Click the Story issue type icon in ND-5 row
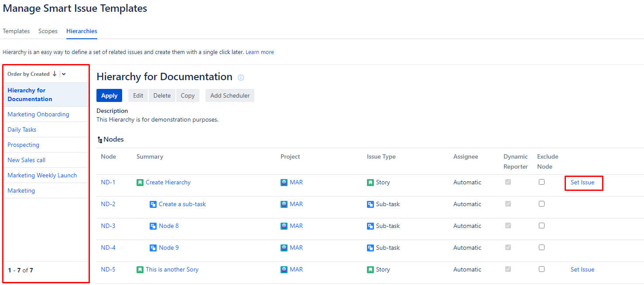This screenshot has height=285, width=644. [x=370, y=270]
